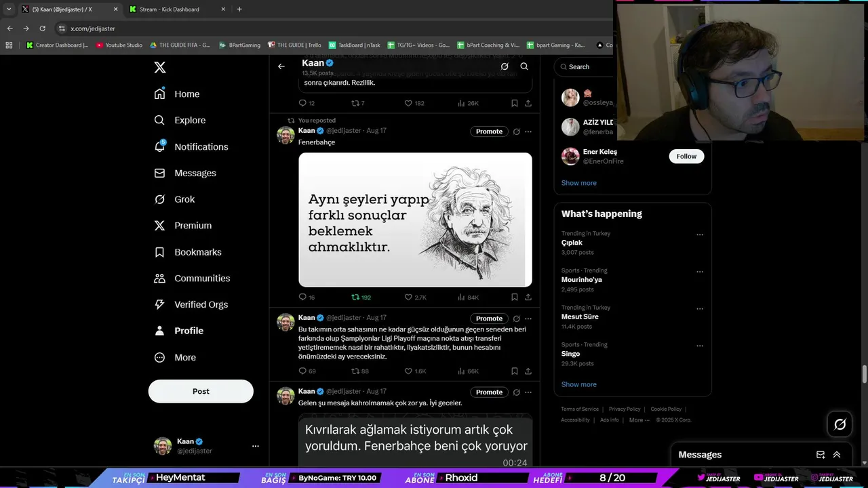Viewport: 868px width, 488px height.
Task: View analytics showing 66K views
Action: [x=469, y=371]
